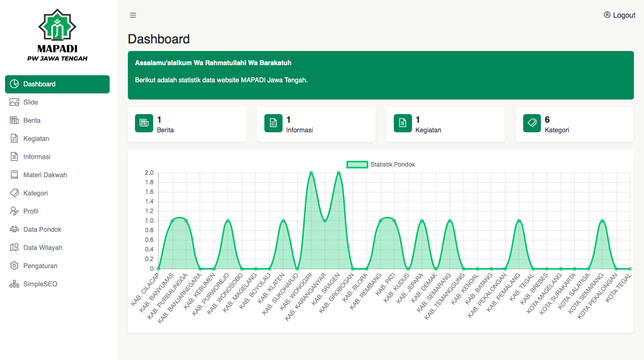Viewport: 644px width, 360px height.
Task: Click the green Kegiatan stat card icon
Action: (x=402, y=123)
